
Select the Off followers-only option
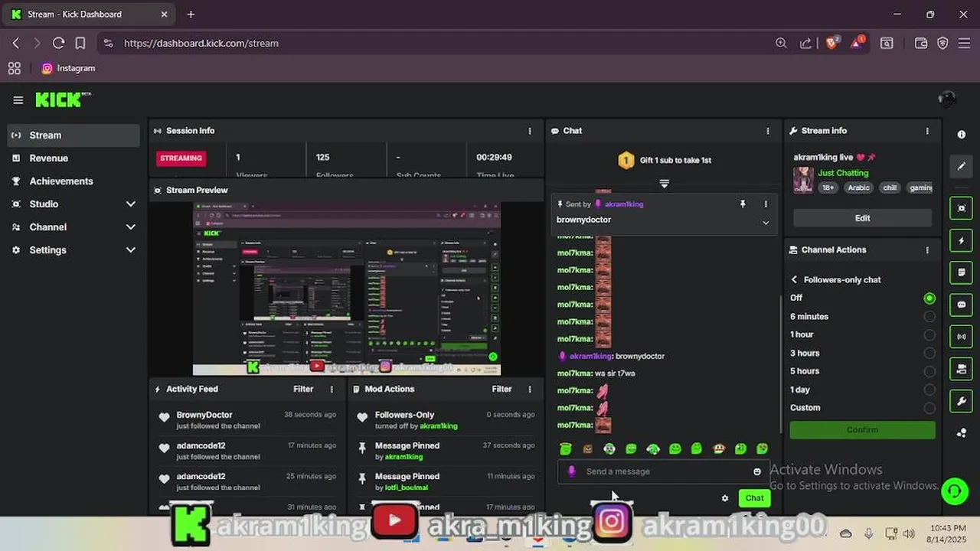(929, 298)
